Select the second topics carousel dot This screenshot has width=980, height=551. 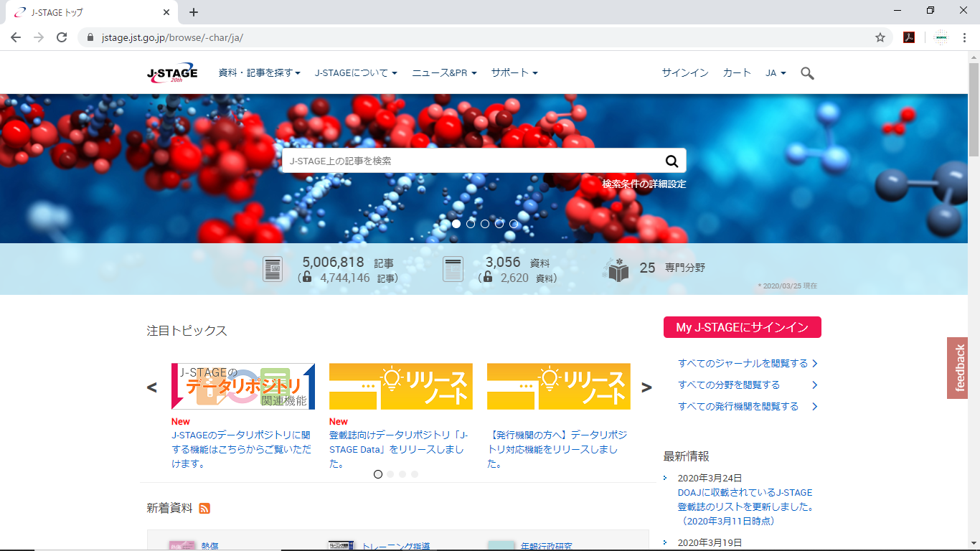click(x=390, y=474)
